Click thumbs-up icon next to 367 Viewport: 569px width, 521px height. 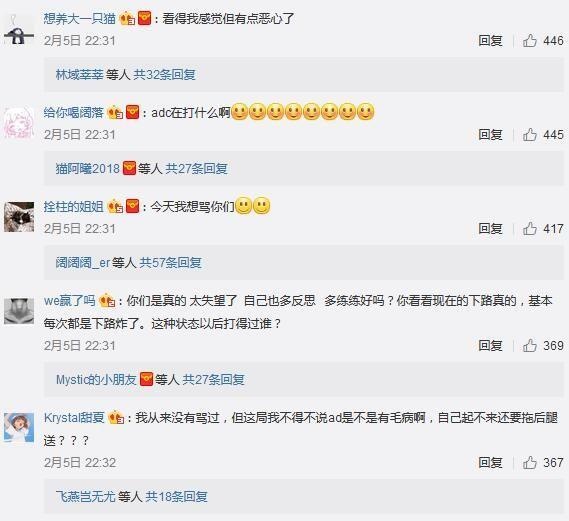point(529,463)
